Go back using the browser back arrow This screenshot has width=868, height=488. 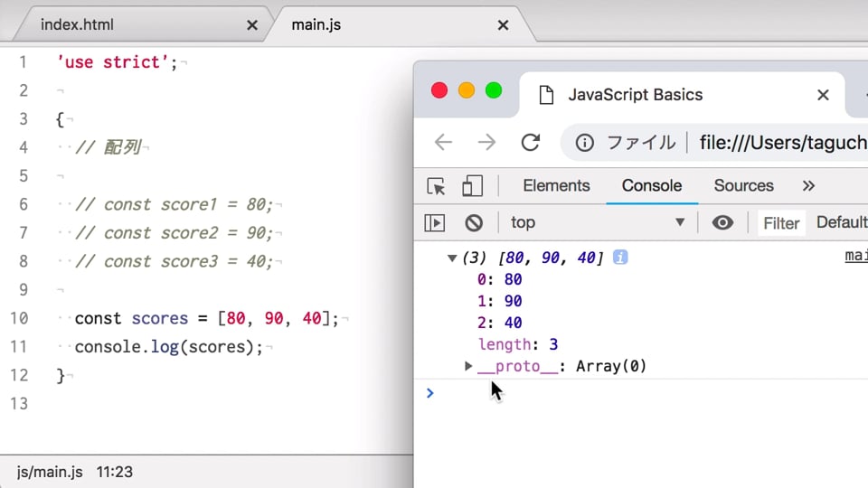point(443,142)
